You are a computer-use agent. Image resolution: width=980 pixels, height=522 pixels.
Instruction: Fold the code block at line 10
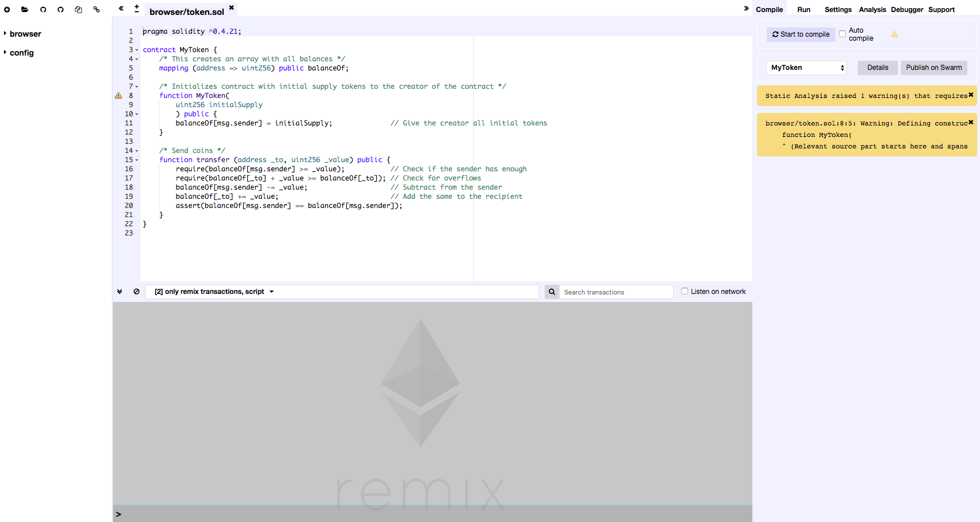(136, 114)
